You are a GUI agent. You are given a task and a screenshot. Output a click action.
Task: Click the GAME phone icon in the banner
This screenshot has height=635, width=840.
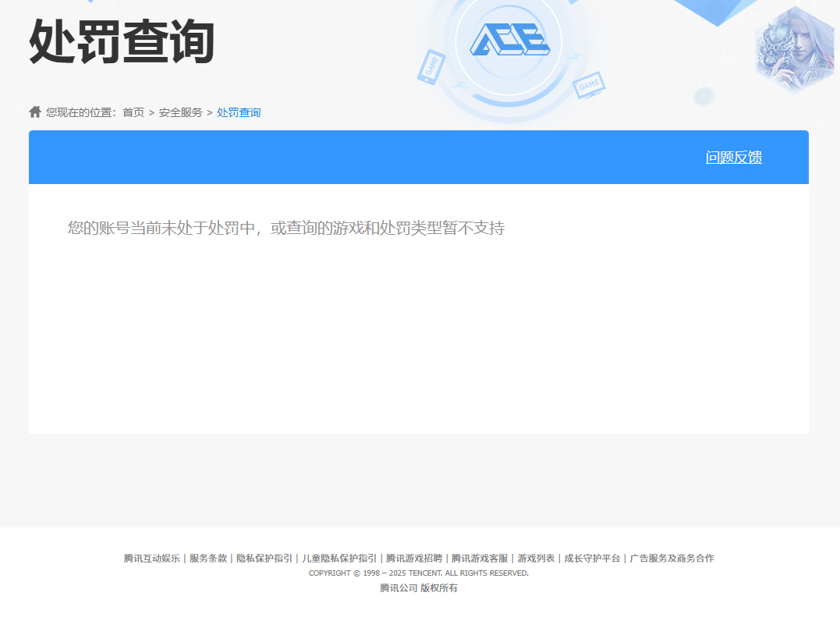point(431,67)
